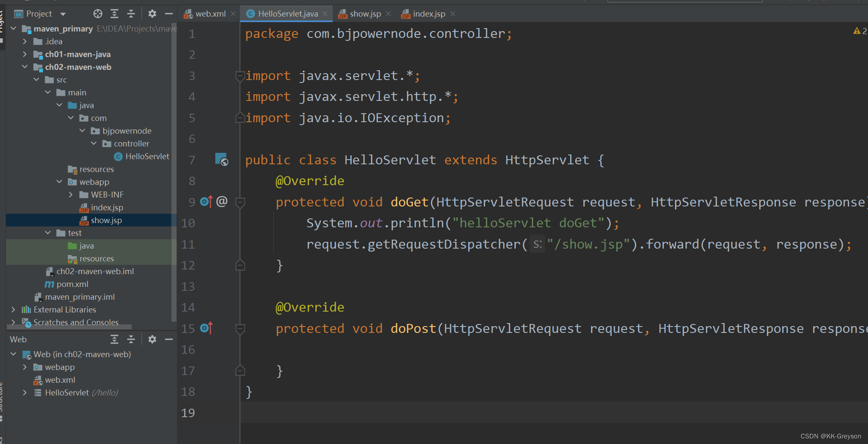The width and height of the screenshot is (868, 444).
Task: Close the HelloServlet.java tab
Action: 325,14
